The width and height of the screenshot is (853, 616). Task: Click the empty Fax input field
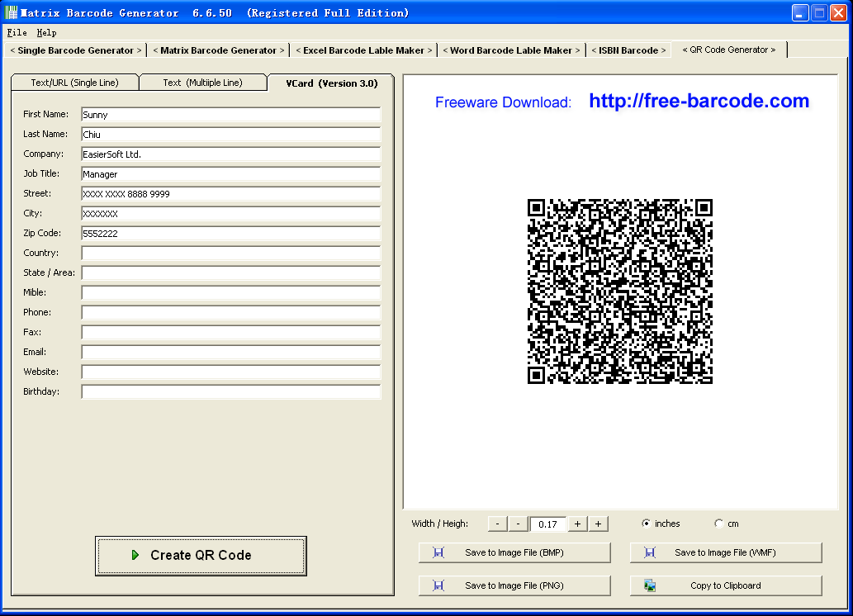pyautogui.click(x=230, y=333)
